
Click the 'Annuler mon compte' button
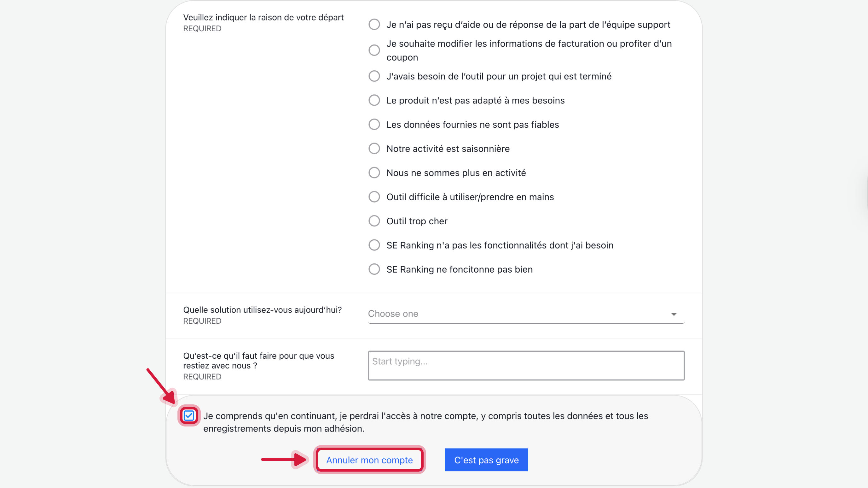[x=369, y=460]
